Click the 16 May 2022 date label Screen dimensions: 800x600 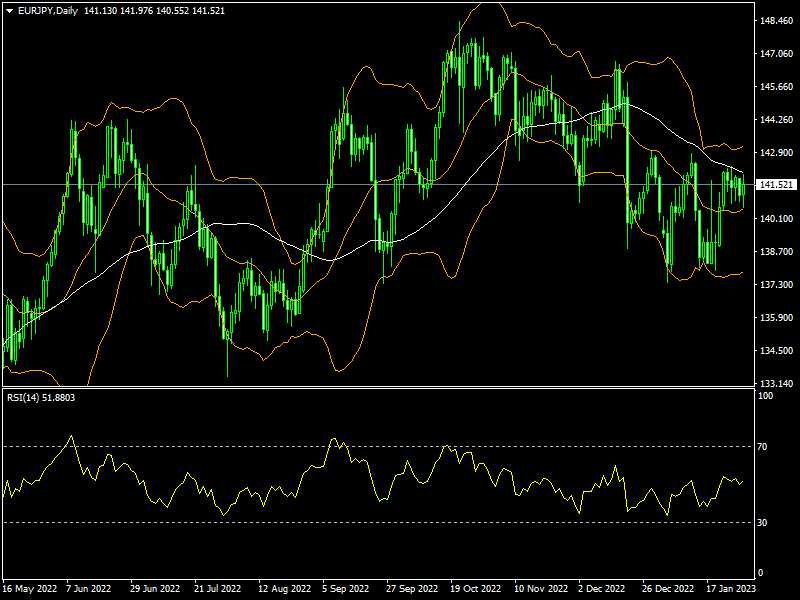pyautogui.click(x=30, y=588)
